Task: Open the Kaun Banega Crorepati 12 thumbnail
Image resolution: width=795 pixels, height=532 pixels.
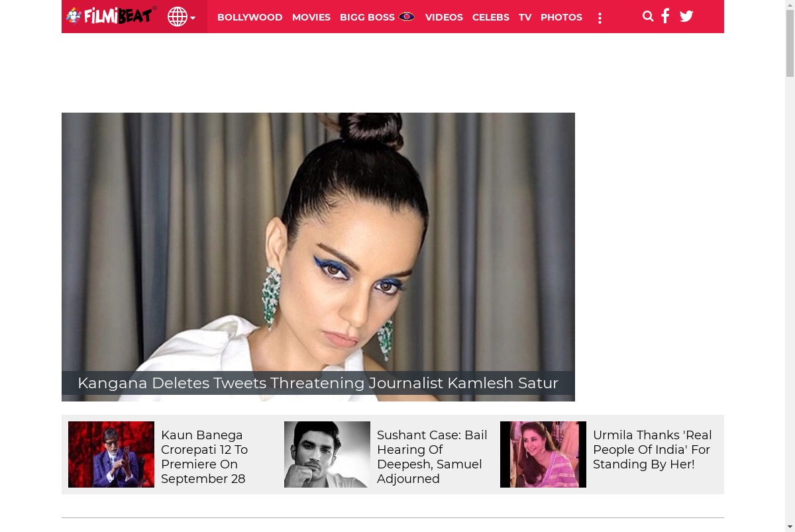Action: click(x=111, y=454)
